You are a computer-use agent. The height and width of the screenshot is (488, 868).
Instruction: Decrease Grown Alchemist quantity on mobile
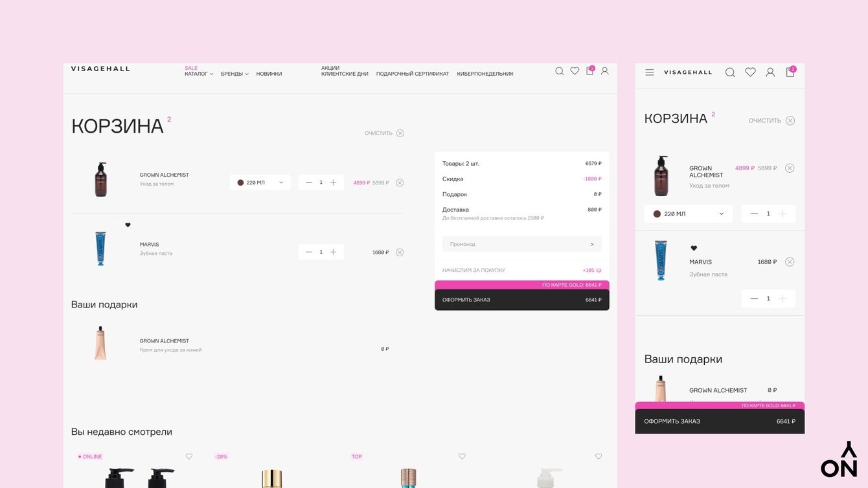click(754, 214)
